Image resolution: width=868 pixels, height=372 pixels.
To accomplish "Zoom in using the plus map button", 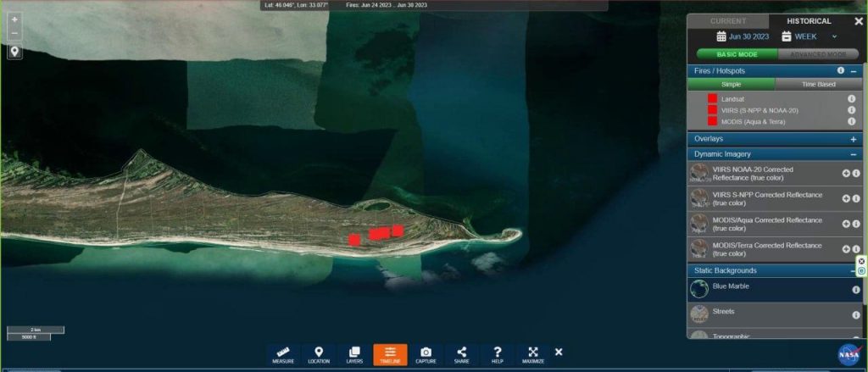I will tap(14, 19).
